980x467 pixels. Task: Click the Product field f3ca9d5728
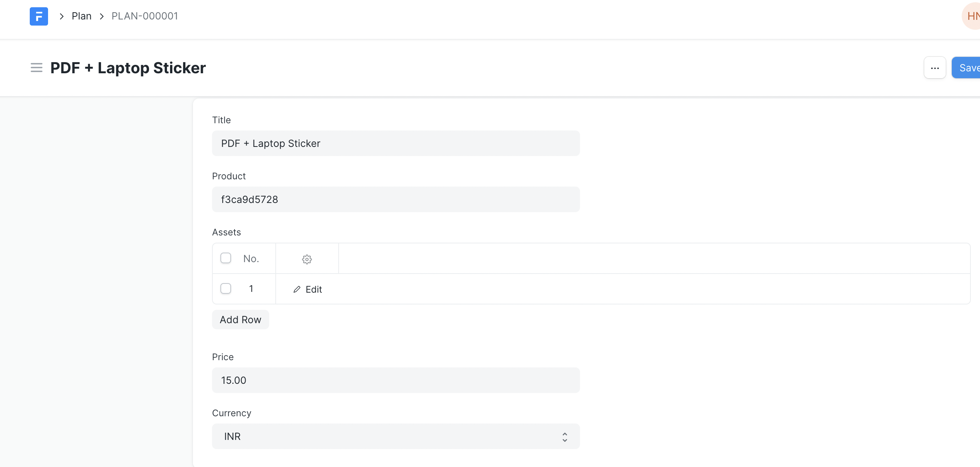click(x=396, y=200)
